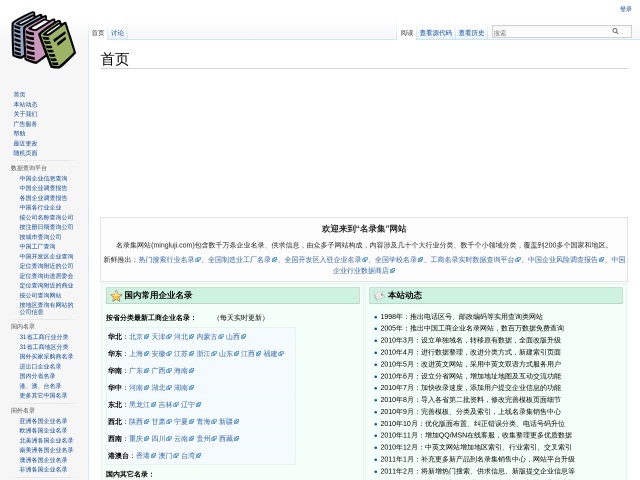Open 中国企业信息查询 sidebar link

43,178
